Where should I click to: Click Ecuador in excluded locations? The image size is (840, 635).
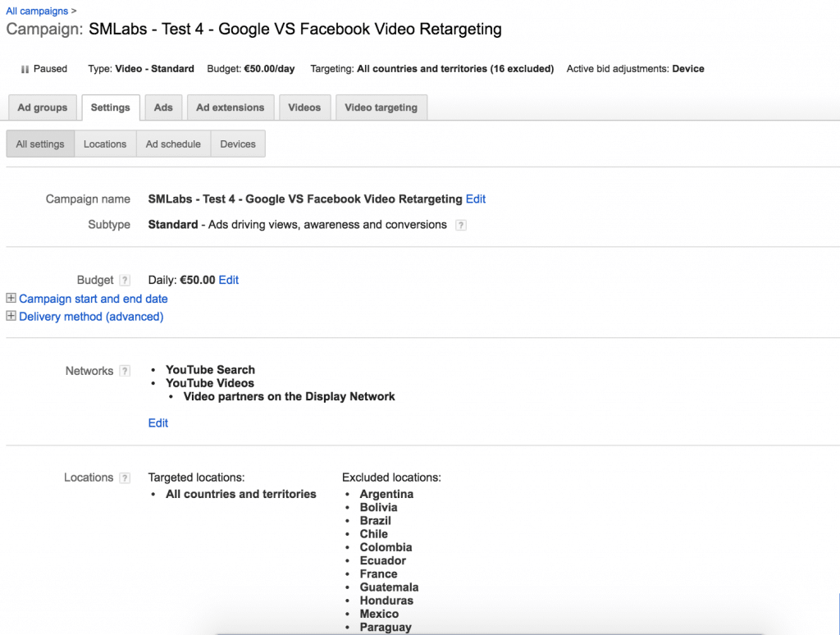click(383, 560)
